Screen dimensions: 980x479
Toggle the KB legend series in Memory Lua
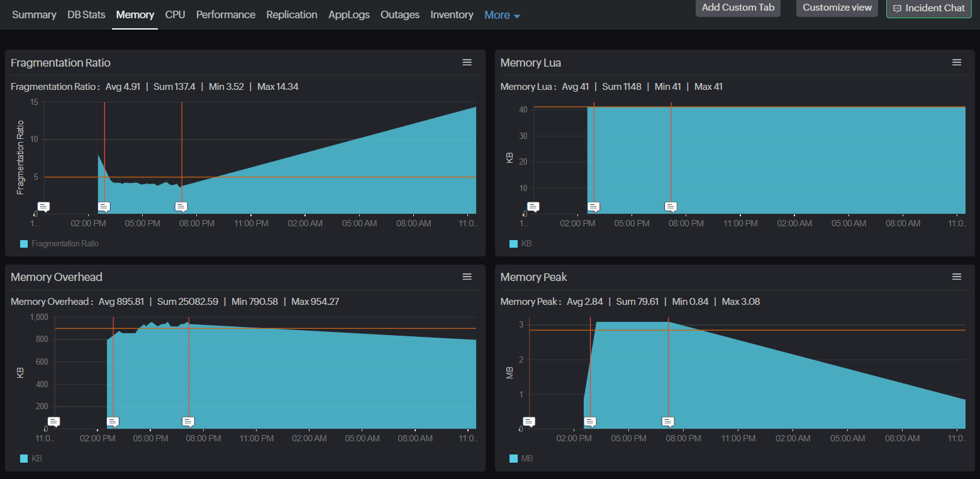click(x=526, y=243)
